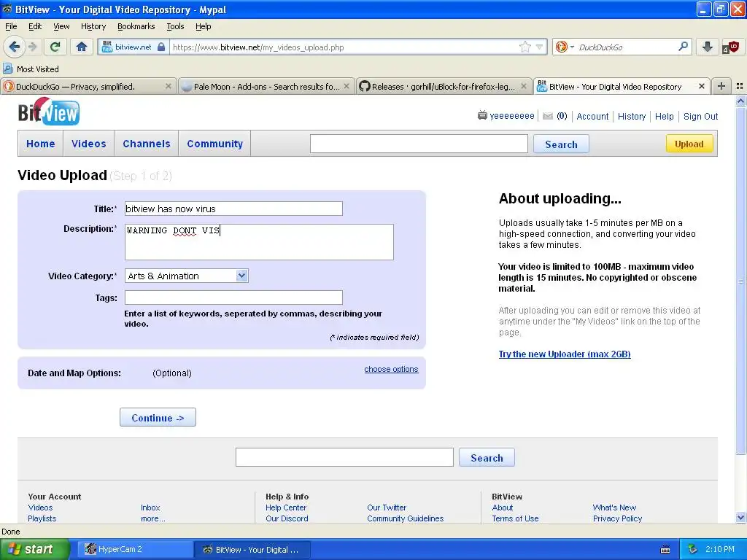Click the page scrollbar down arrow
The image size is (747, 560).
pos(740,518)
